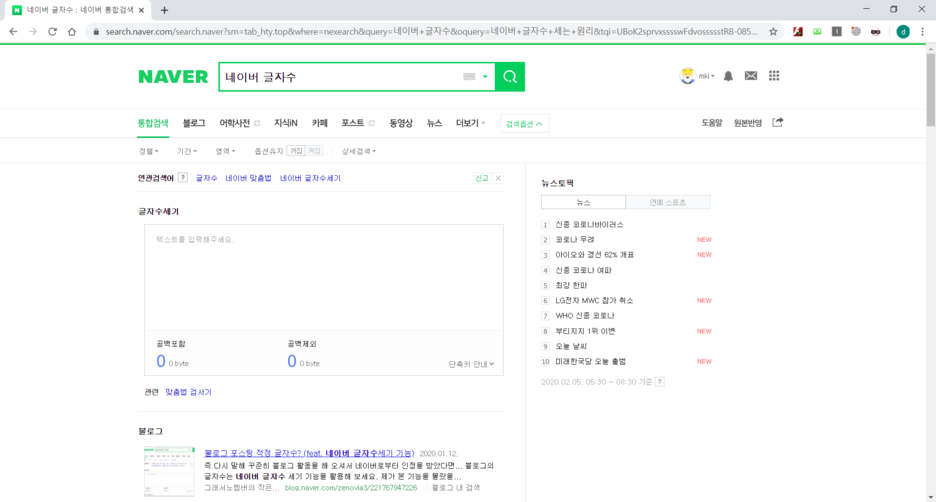Click the page vertical scrollbar thumb
The height and width of the screenshot is (502, 936).
tap(931, 90)
